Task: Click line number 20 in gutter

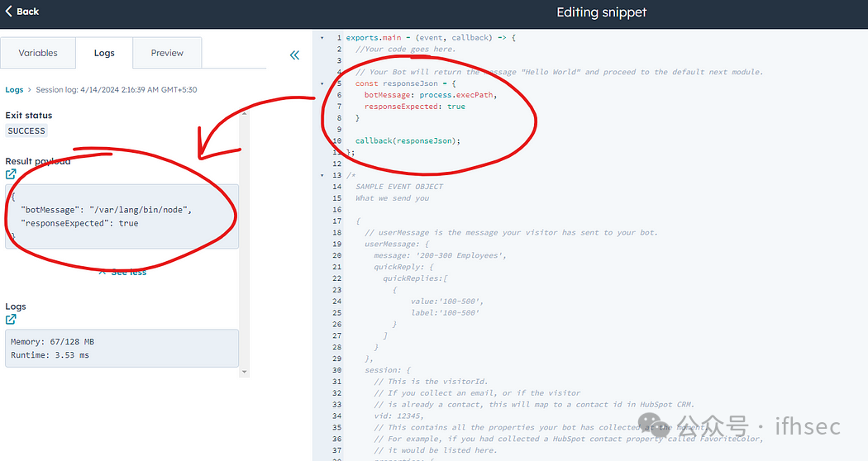Action: pos(337,255)
